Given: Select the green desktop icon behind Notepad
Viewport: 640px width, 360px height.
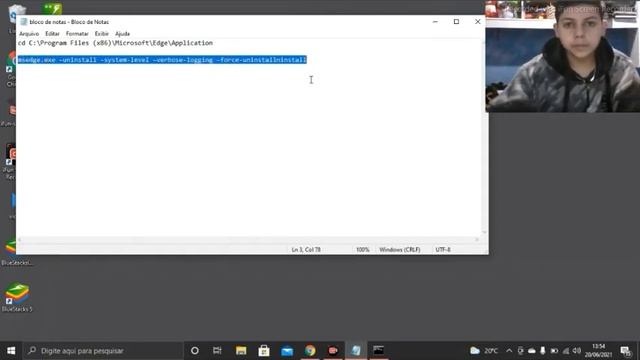Looking at the screenshot, I should (52, 9).
